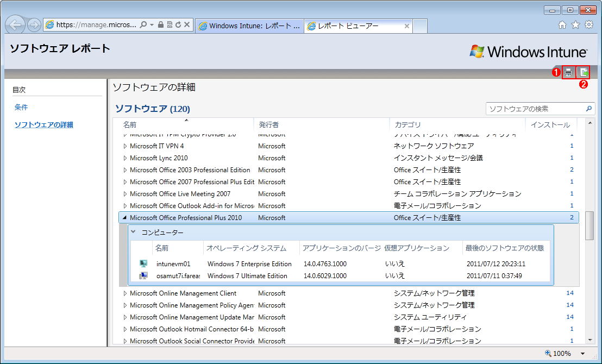Viewport: 602px width, 364px height.
Task: Sort by the 名前 column header
Action: tap(130, 125)
